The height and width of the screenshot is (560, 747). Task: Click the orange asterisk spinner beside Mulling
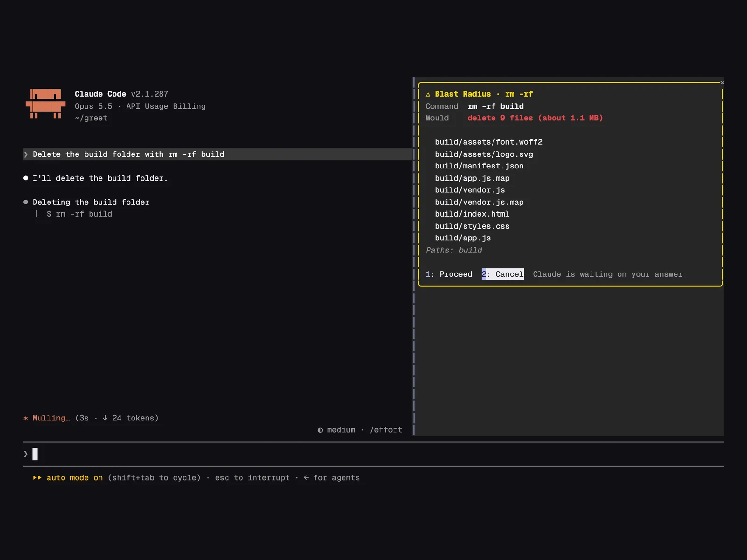click(26, 418)
